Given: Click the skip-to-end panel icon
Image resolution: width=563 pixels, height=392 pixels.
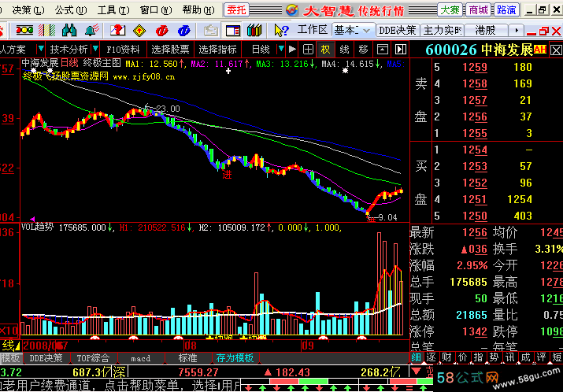Looking at the screenshot, I should click(401, 49).
